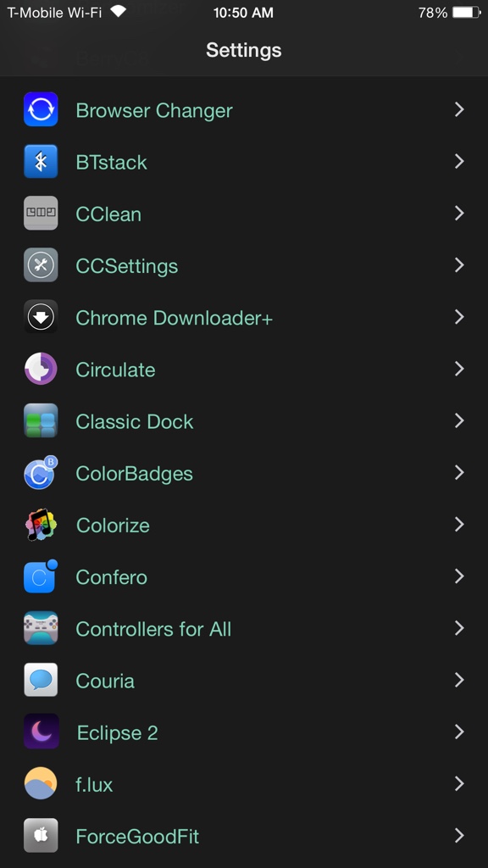The width and height of the screenshot is (488, 868).
Task: Tap the Circulate purple circle icon
Action: click(41, 369)
